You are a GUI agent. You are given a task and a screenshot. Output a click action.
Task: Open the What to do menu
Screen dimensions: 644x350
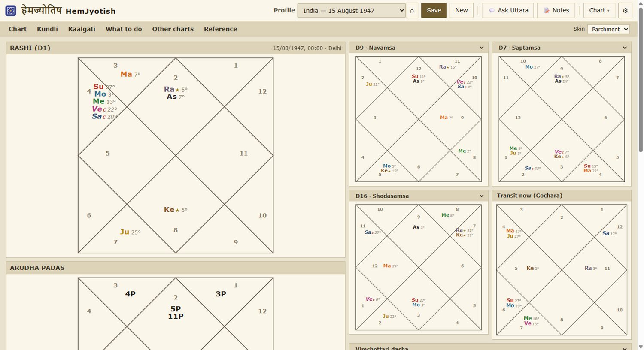[x=124, y=29]
